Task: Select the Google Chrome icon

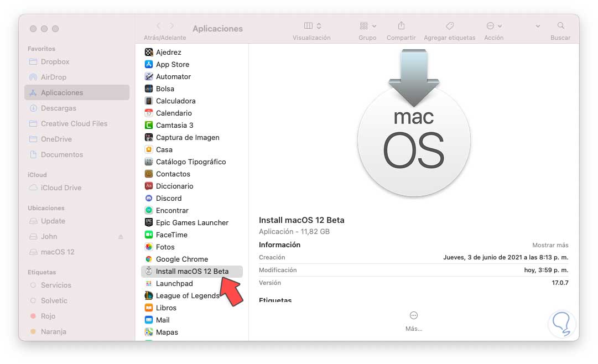Action: click(x=149, y=259)
